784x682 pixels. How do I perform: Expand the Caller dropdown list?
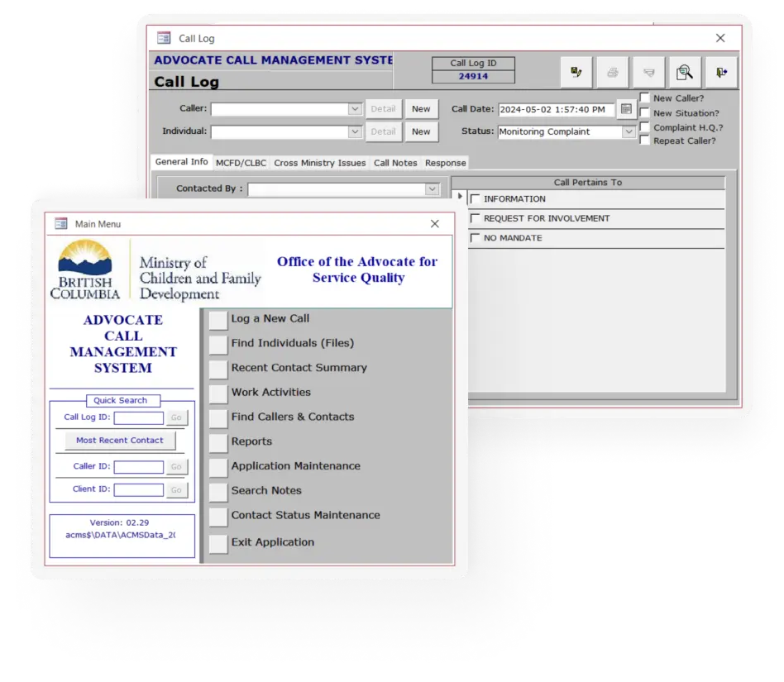[355, 109]
